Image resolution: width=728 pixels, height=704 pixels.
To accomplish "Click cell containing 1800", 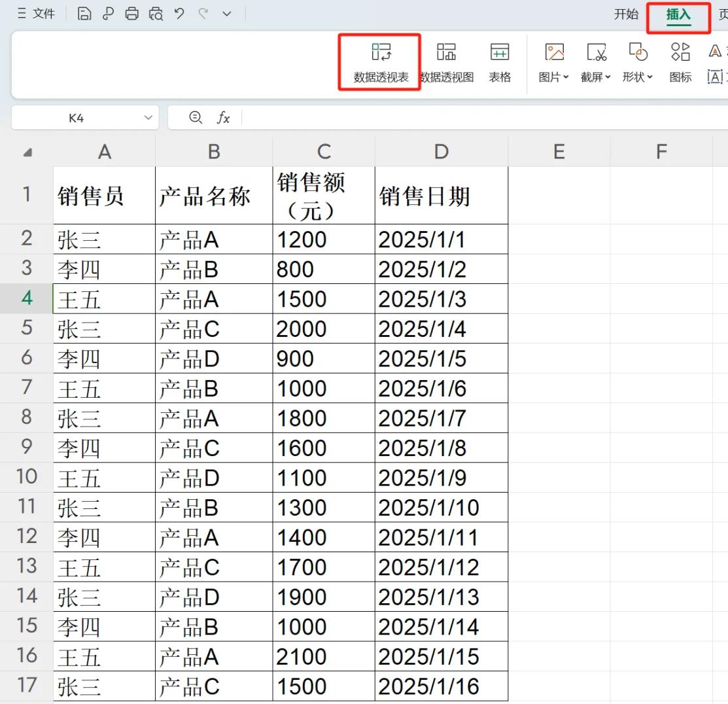I will [324, 417].
